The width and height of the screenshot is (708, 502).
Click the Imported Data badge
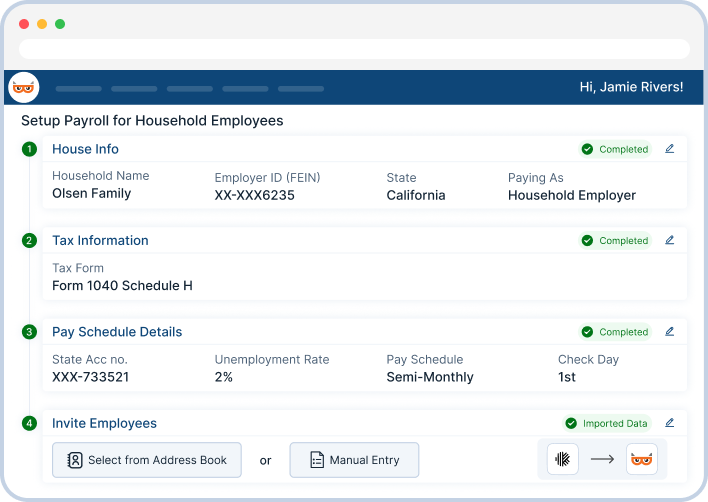(607, 423)
